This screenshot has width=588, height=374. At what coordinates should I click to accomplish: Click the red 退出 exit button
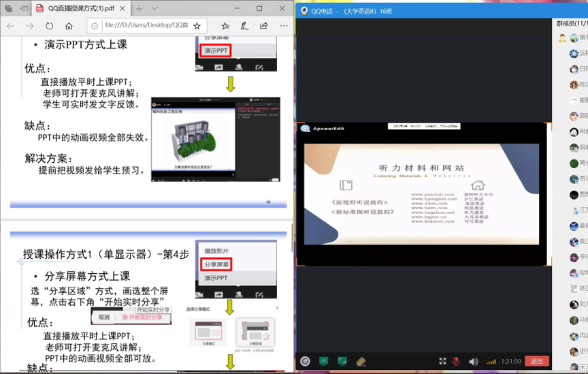point(537,361)
